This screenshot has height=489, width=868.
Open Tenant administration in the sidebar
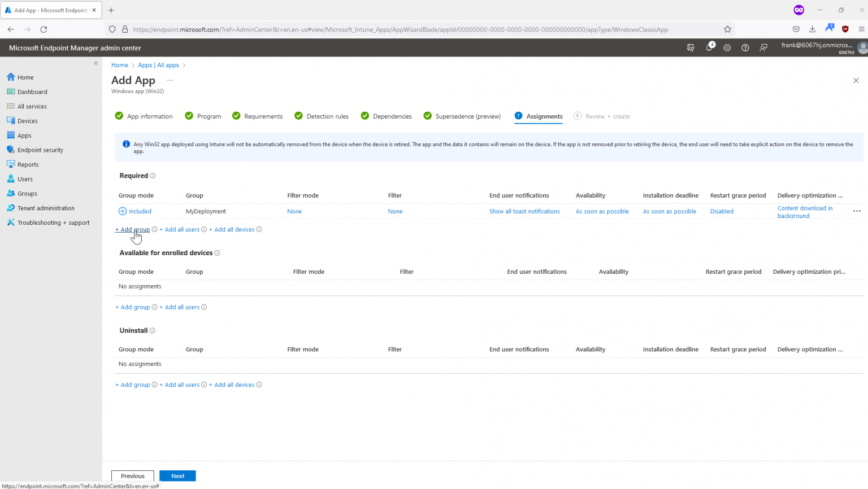point(40,208)
